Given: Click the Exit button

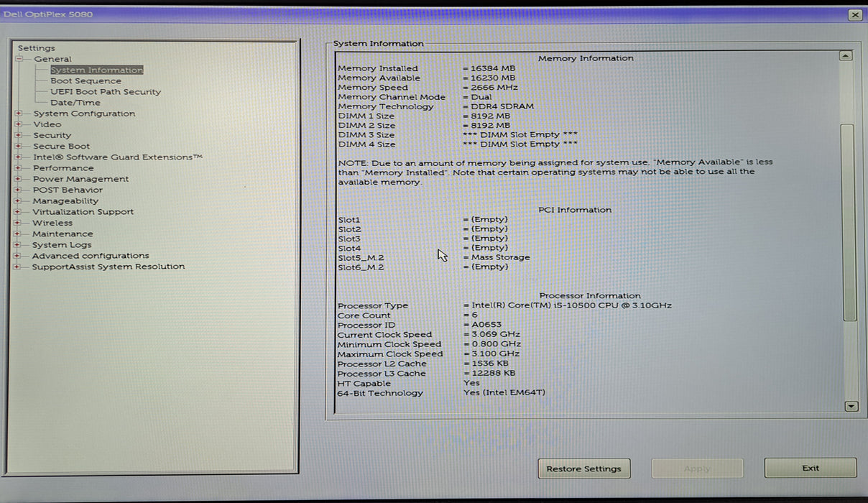Looking at the screenshot, I should pos(810,468).
